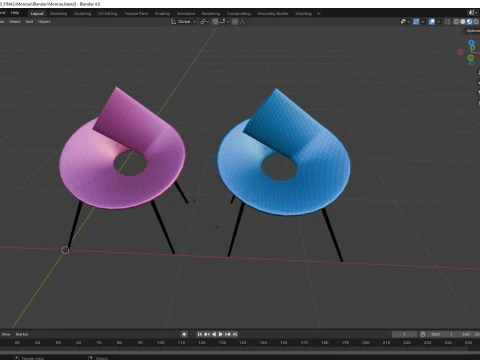Switch to the Modeling workspace tab
Image resolution: width=480 pixels, height=360 pixels.
coord(58,14)
